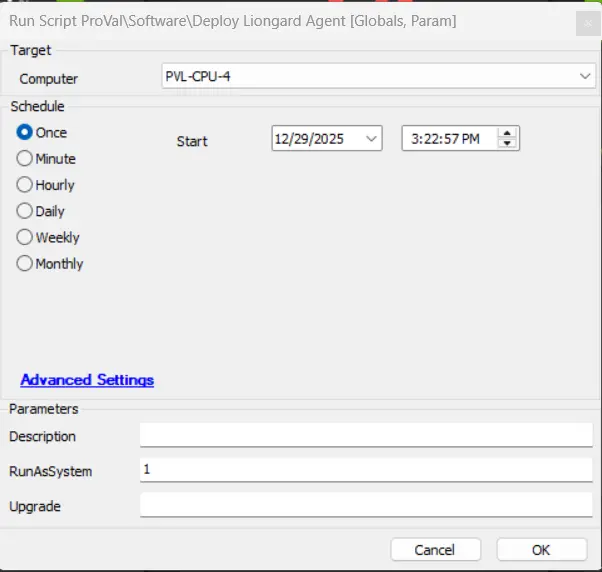Switch schedule to Weekly

pos(25,238)
